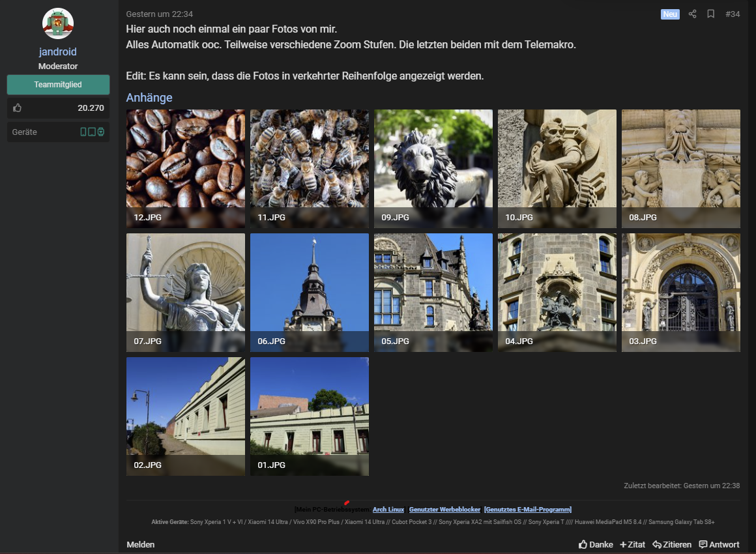
Task: Open the bees photo 11.JPG
Action: (310, 168)
